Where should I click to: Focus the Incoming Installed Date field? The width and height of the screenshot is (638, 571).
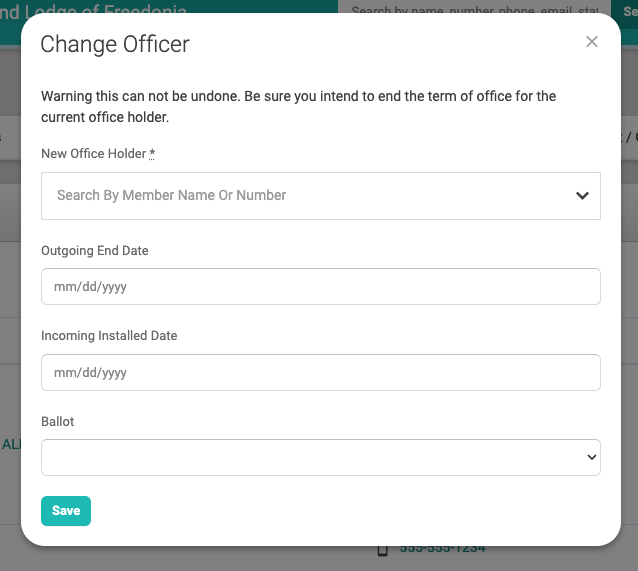pos(321,372)
